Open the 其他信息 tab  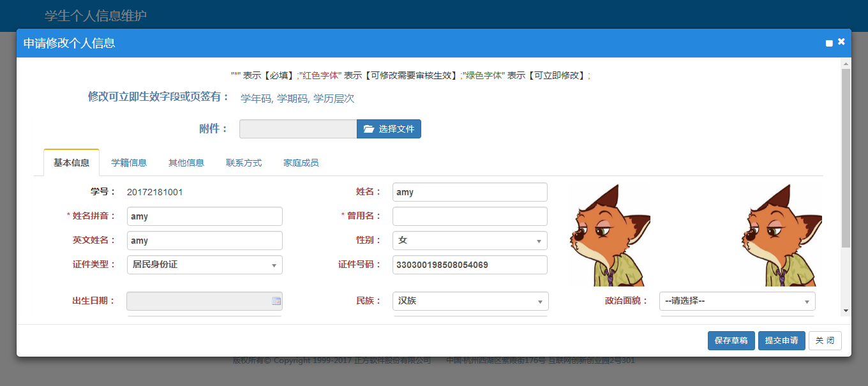point(186,163)
